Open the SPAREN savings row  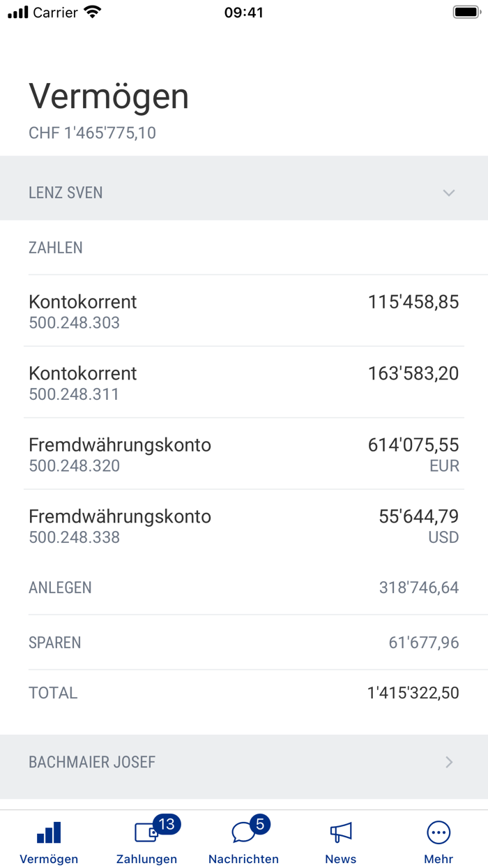point(244,643)
